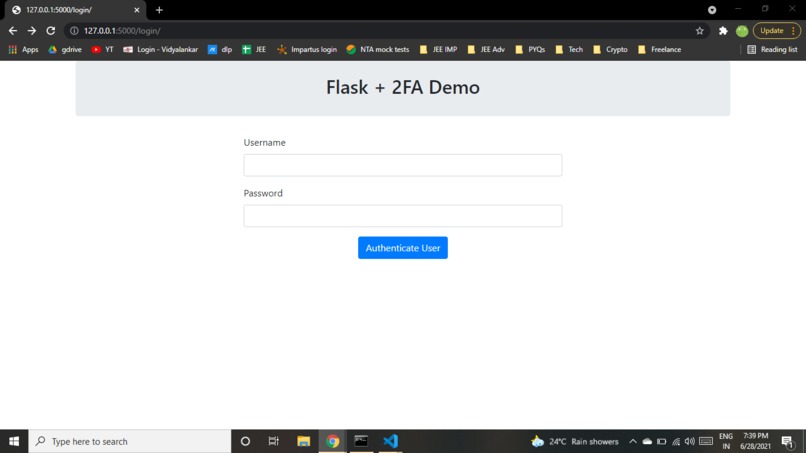806x453 pixels.
Task: Expand the PYQs bookmark folder
Action: (x=530, y=49)
